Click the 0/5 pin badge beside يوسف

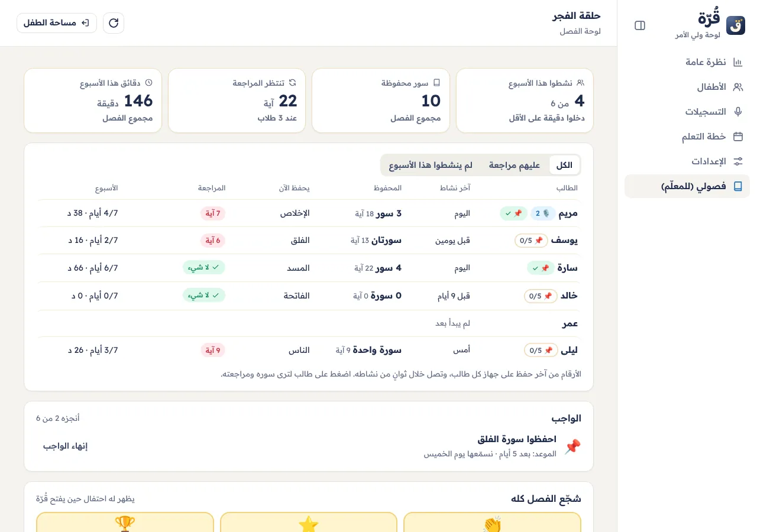tap(531, 241)
